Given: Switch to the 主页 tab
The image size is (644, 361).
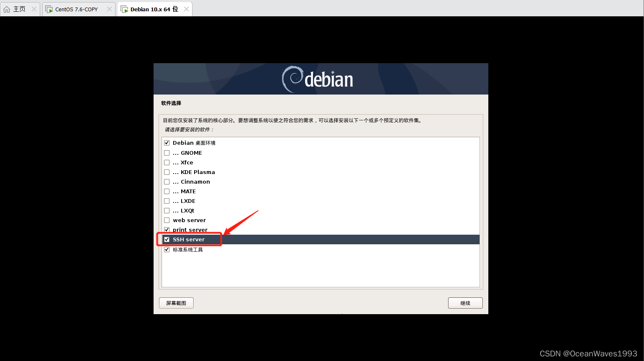Looking at the screenshot, I should point(20,9).
